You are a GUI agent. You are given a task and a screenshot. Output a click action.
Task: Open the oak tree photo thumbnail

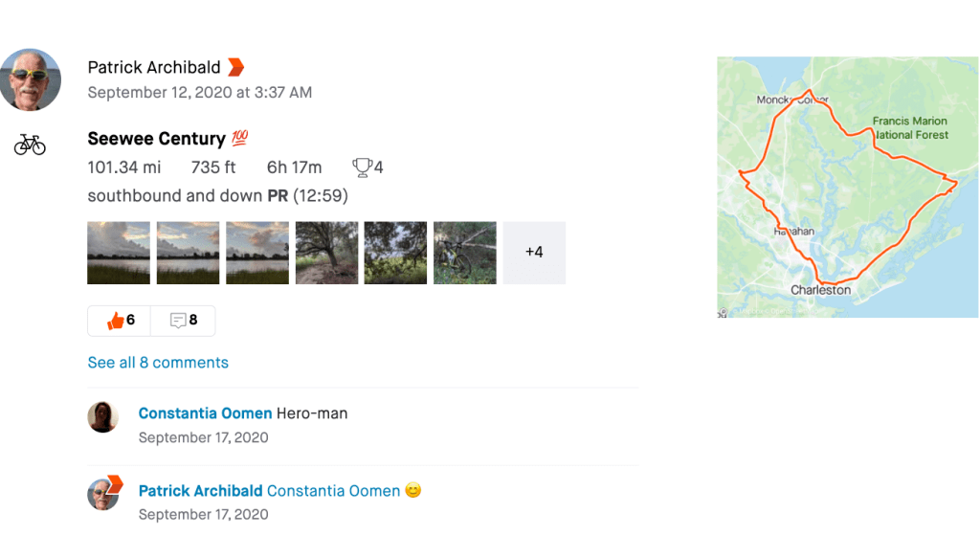tap(326, 253)
